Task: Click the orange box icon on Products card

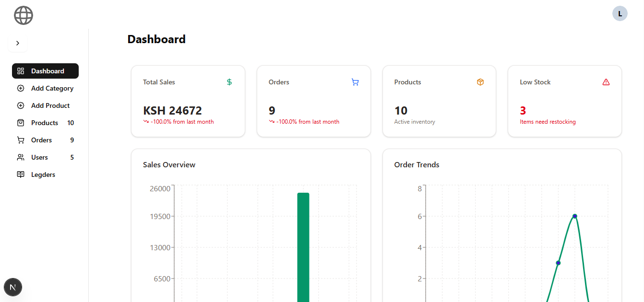Action: point(480,82)
